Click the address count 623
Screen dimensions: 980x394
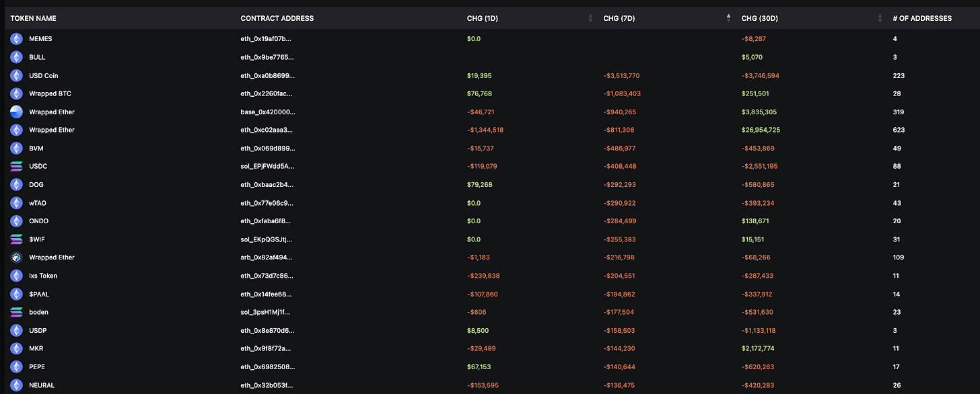(898, 130)
